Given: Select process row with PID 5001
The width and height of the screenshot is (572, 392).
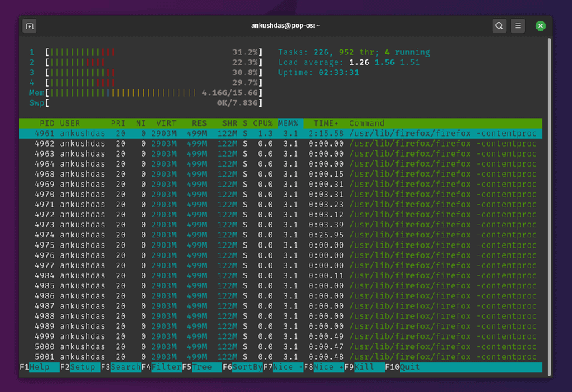Looking at the screenshot, I should (280, 357).
